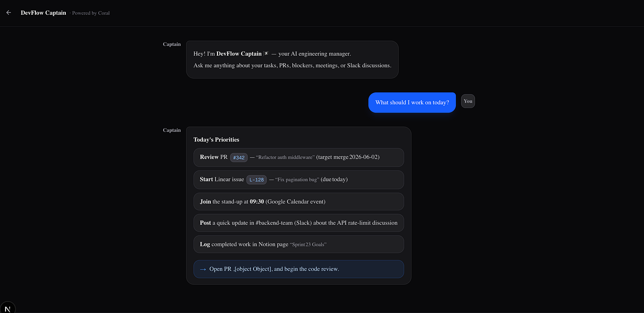Open the Next.js N logo badge

[7, 308]
